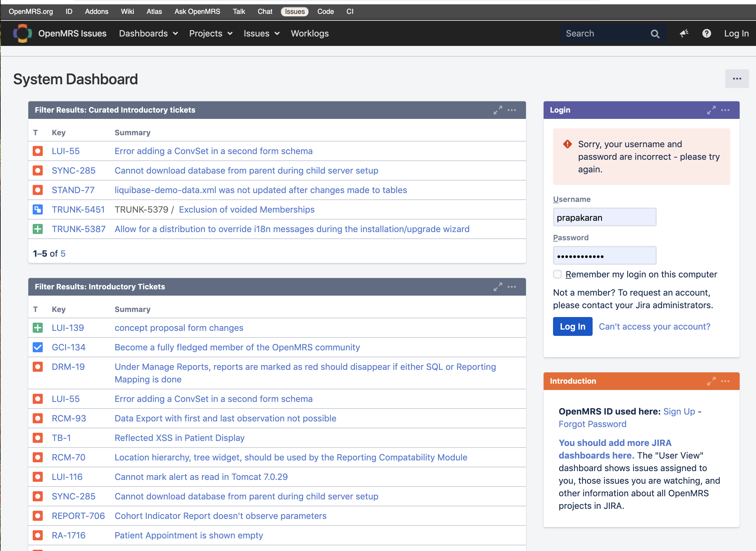Click the blue Log In button
Viewport: 756px width, 551px height.
coord(572,326)
